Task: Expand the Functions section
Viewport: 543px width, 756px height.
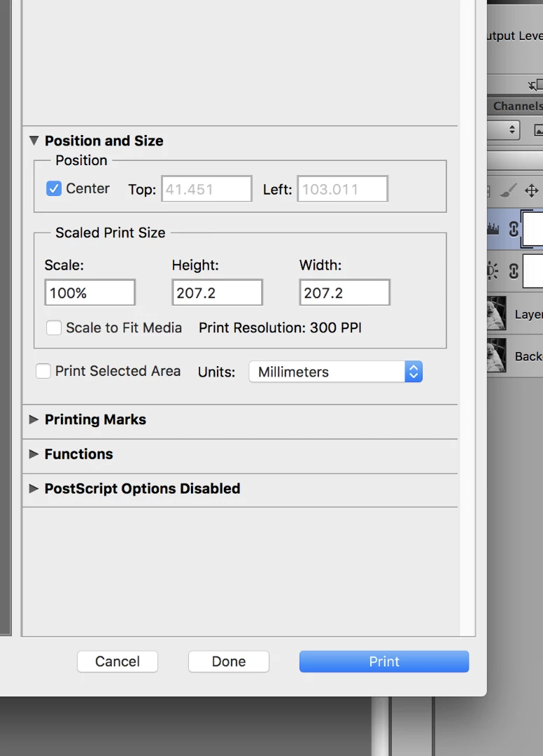Action: (x=34, y=454)
